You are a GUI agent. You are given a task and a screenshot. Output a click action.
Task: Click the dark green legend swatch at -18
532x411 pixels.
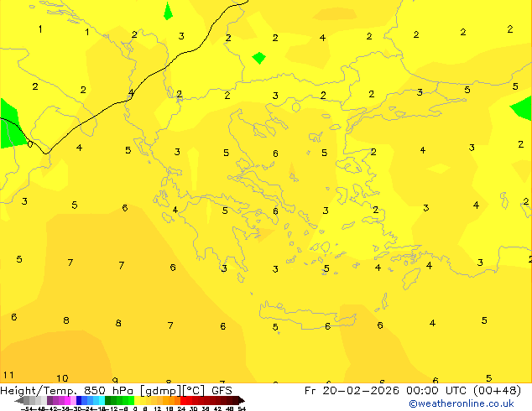coord(107,400)
